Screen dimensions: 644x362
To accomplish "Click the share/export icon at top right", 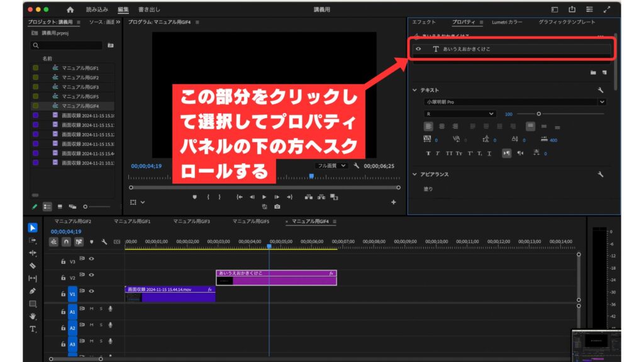I will (572, 9).
